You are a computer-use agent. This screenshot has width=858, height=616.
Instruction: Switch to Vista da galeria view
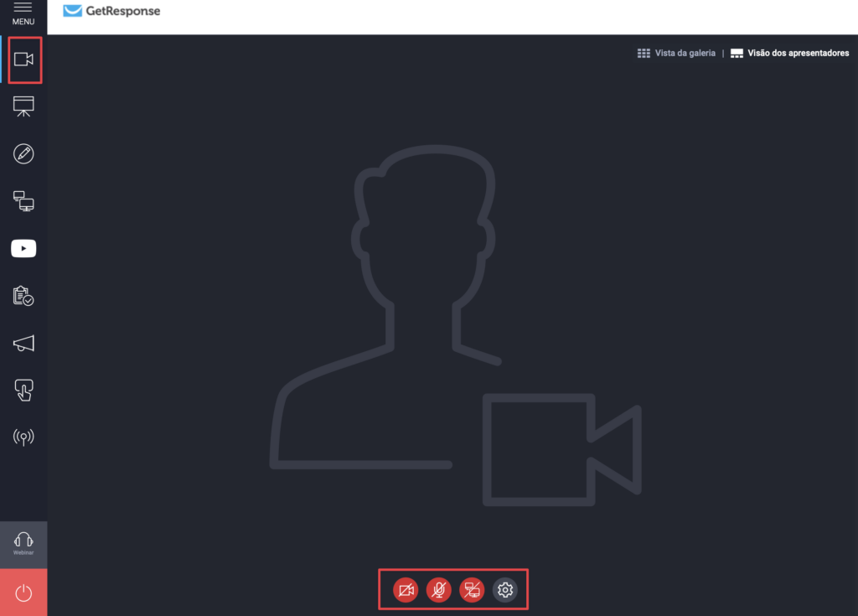pos(676,53)
